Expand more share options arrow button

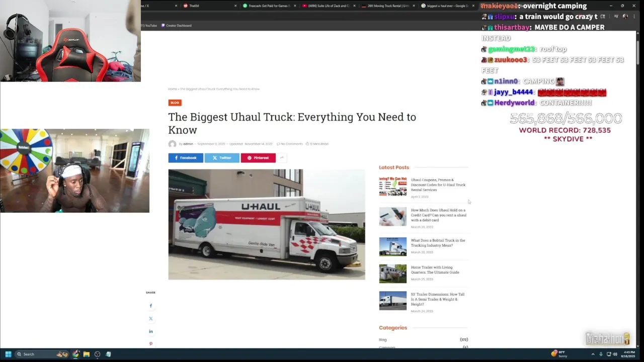coord(282,158)
